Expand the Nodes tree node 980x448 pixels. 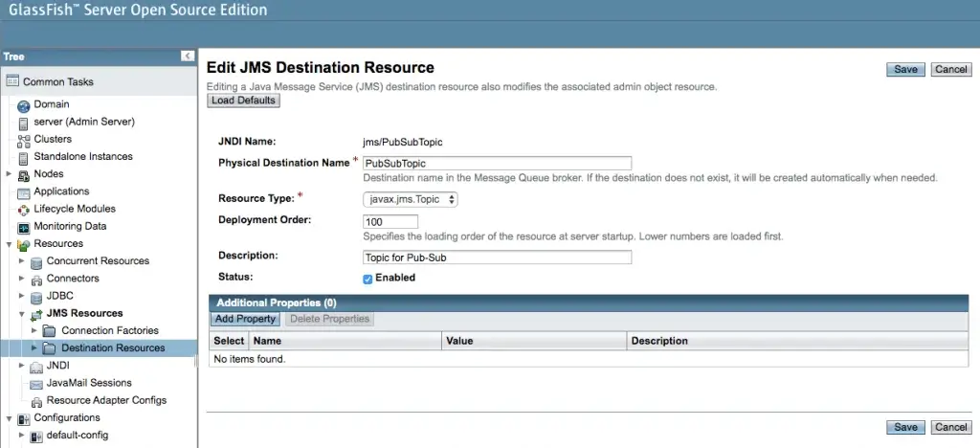(9, 174)
